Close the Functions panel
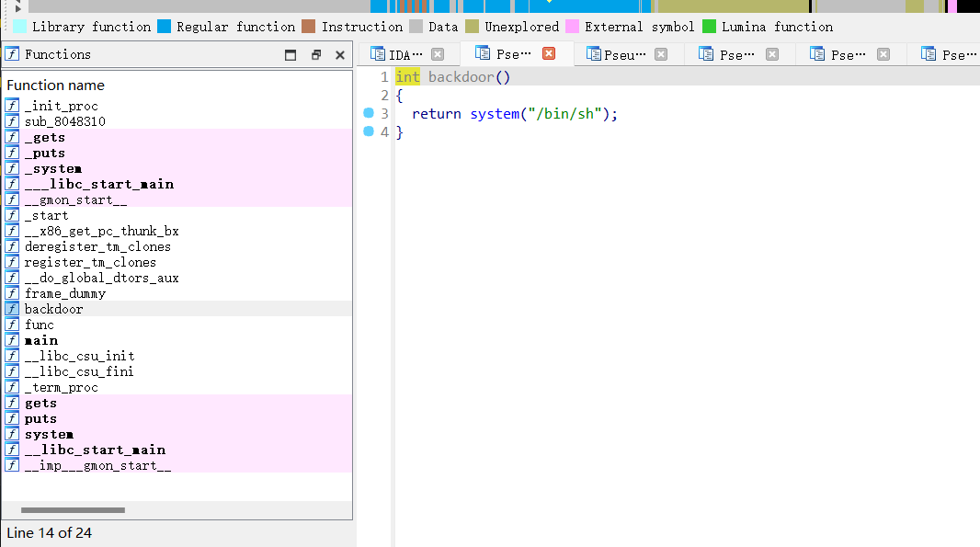The image size is (980, 547). (340, 55)
